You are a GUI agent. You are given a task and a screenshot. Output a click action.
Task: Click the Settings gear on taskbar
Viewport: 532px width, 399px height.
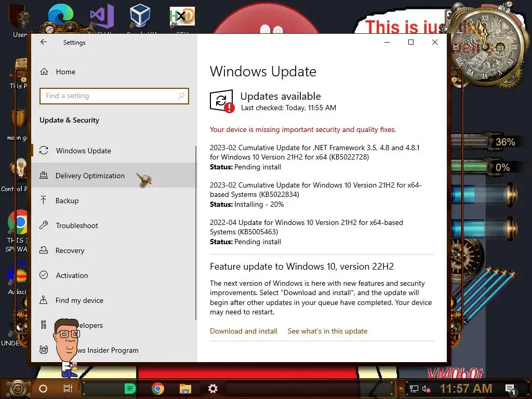212,389
